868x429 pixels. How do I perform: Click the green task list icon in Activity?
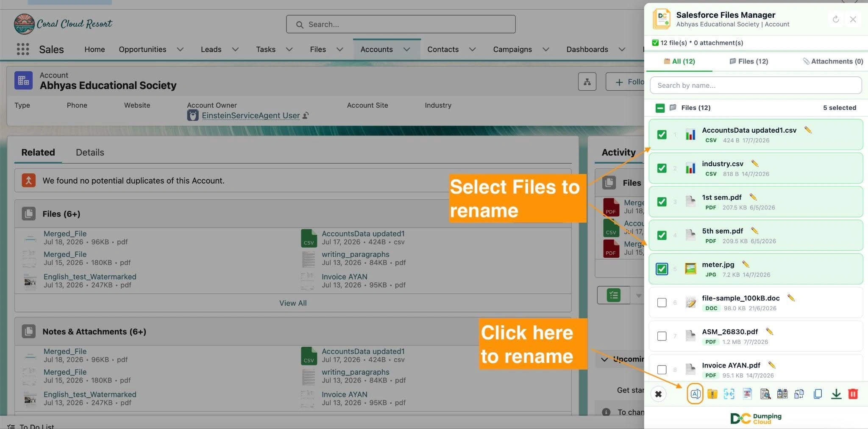click(x=613, y=295)
